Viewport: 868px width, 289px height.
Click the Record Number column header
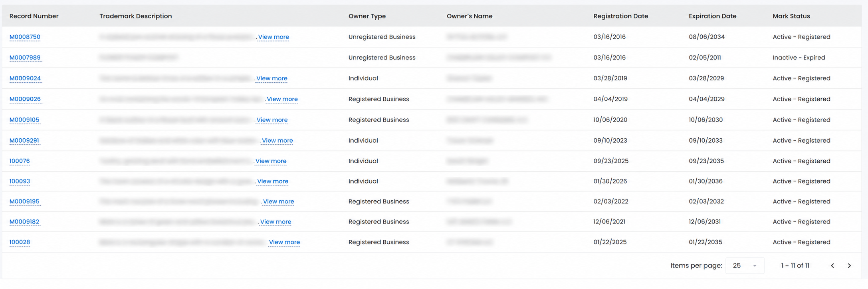(34, 16)
